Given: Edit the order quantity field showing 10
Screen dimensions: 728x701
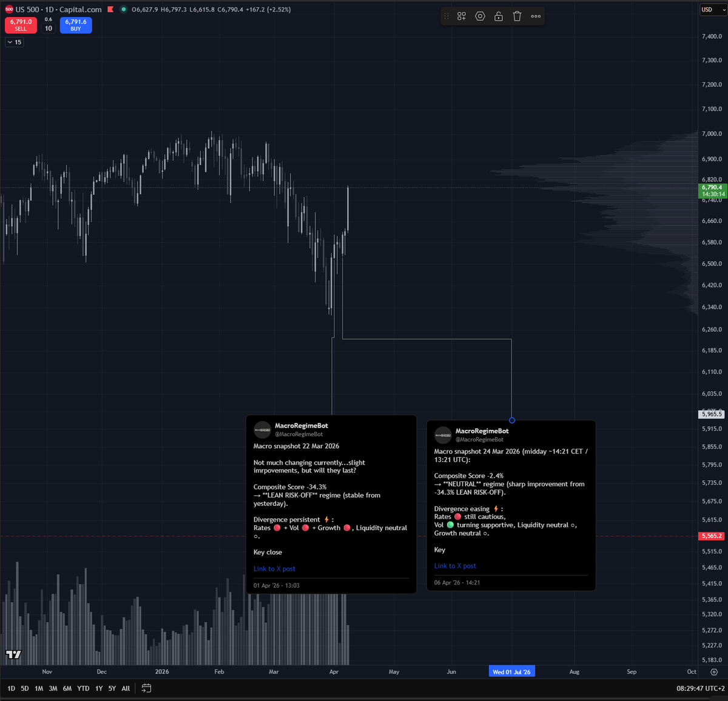Looking at the screenshot, I should coord(49,29).
